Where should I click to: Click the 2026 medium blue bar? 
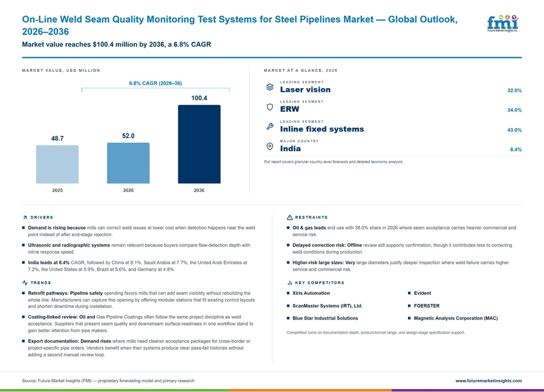click(128, 163)
